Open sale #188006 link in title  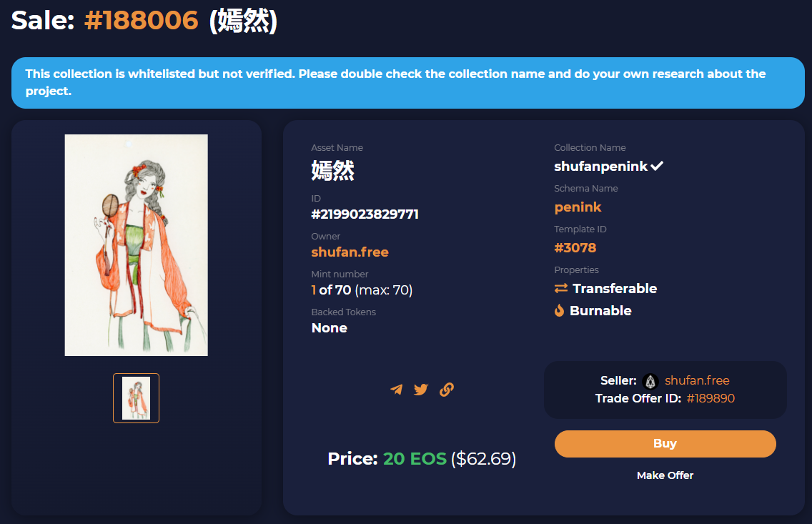(141, 21)
